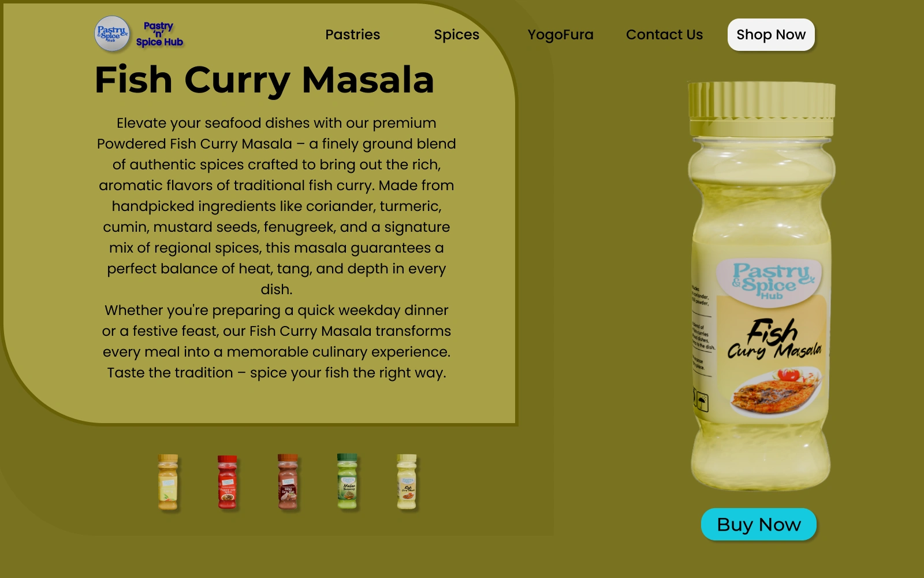The width and height of the screenshot is (924, 578).
Task: Go to the YogoFura page
Action: pos(561,35)
